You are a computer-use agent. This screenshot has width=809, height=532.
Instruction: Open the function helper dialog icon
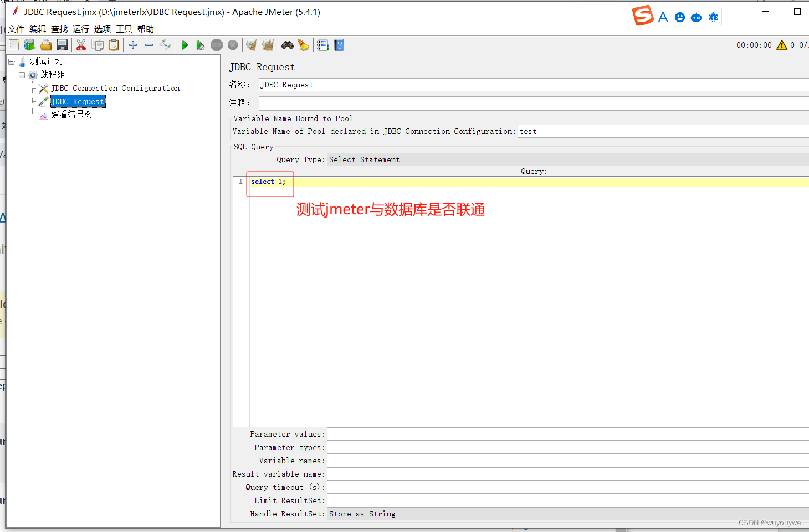(322, 45)
